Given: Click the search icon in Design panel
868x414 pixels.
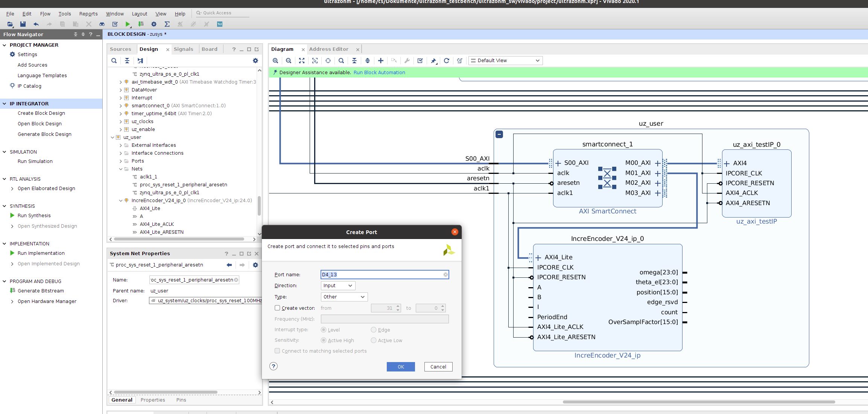Looking at the screenshot, I should coord(114,61).
